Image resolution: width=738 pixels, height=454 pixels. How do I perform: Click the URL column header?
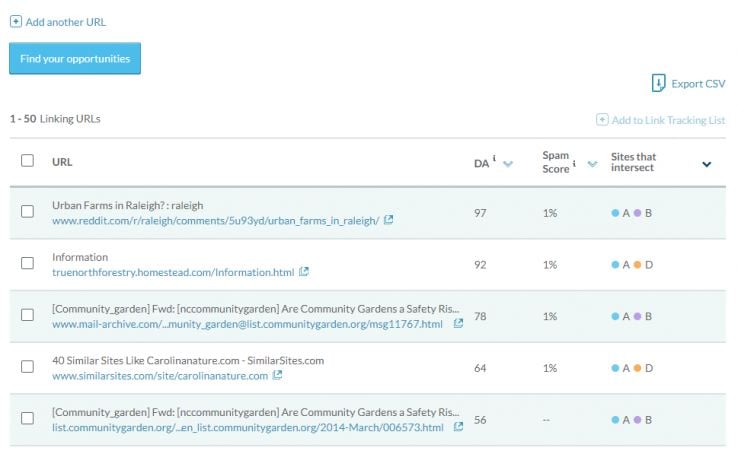[62, 162]
